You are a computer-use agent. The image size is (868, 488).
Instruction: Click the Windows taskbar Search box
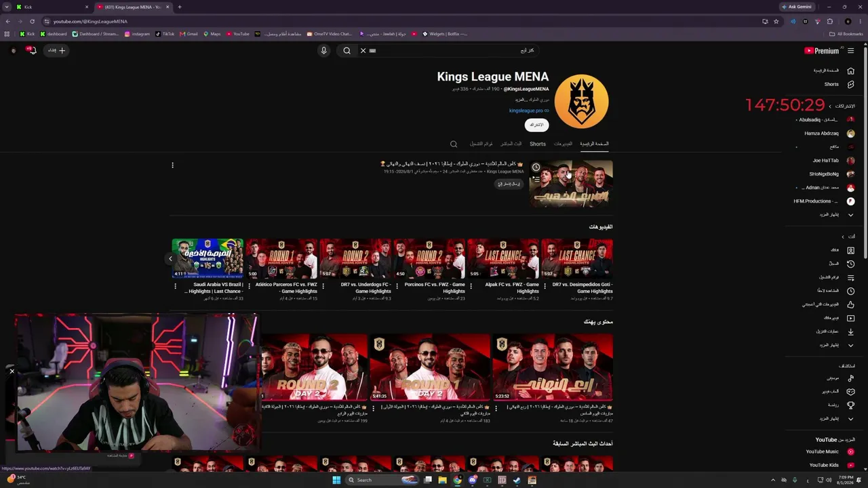(x=383, y=480)
